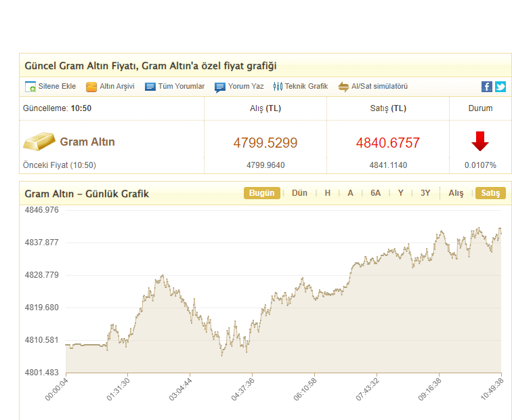Click the Yorum Yaz speech bubble icon

click(x=220, y=87)
